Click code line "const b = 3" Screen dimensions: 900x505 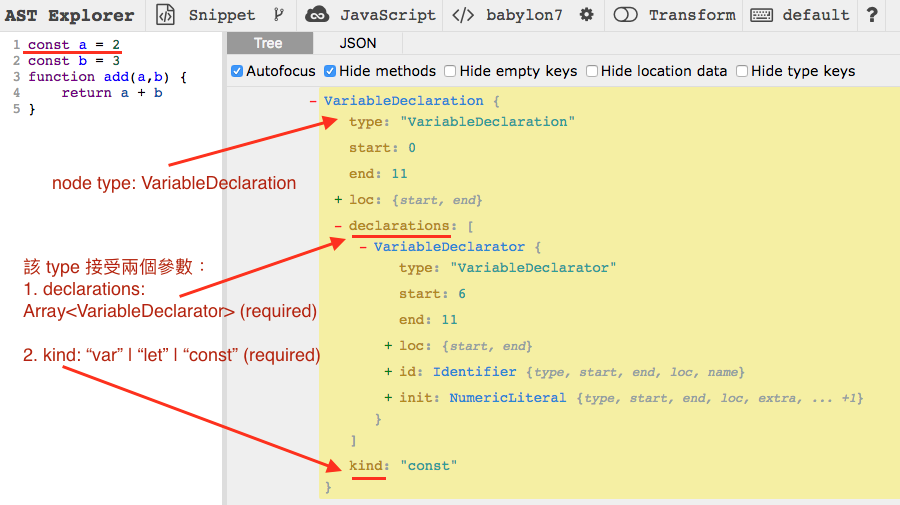74,61
